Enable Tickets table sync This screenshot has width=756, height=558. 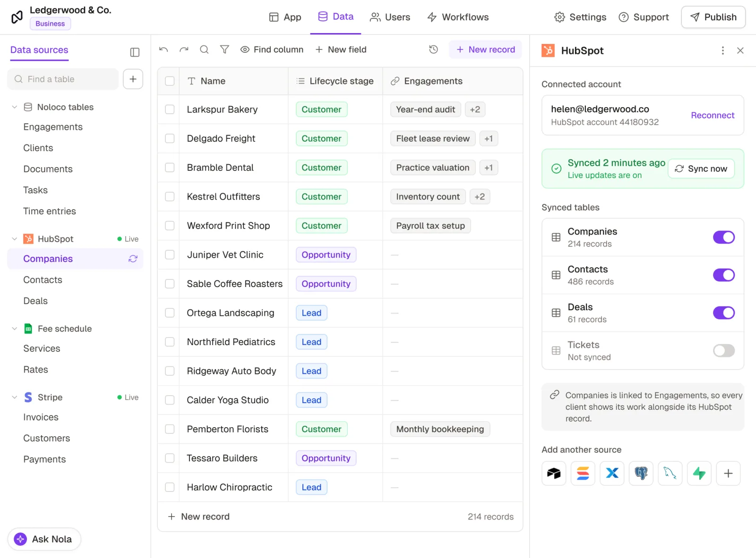pos(723,350)
